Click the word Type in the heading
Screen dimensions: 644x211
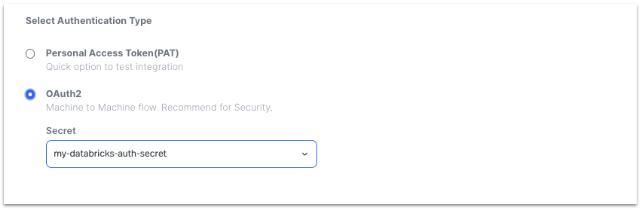(140, 21)
